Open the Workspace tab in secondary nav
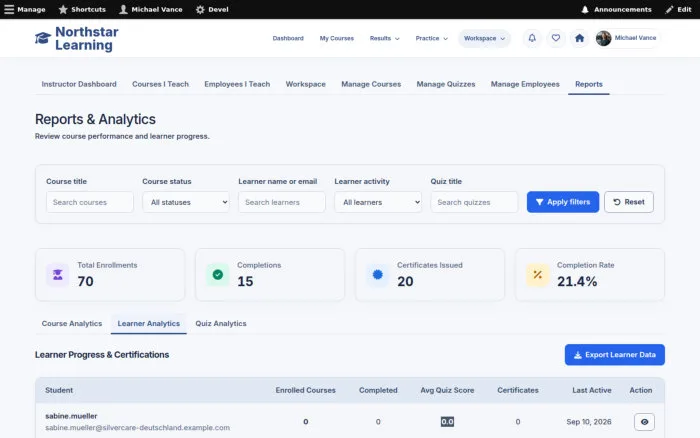The image size is (700, 438). point(306,84)
